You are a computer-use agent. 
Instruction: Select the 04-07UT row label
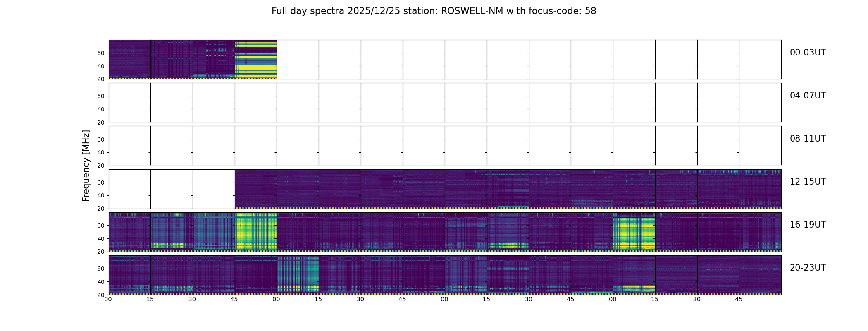tap(808, 96)
